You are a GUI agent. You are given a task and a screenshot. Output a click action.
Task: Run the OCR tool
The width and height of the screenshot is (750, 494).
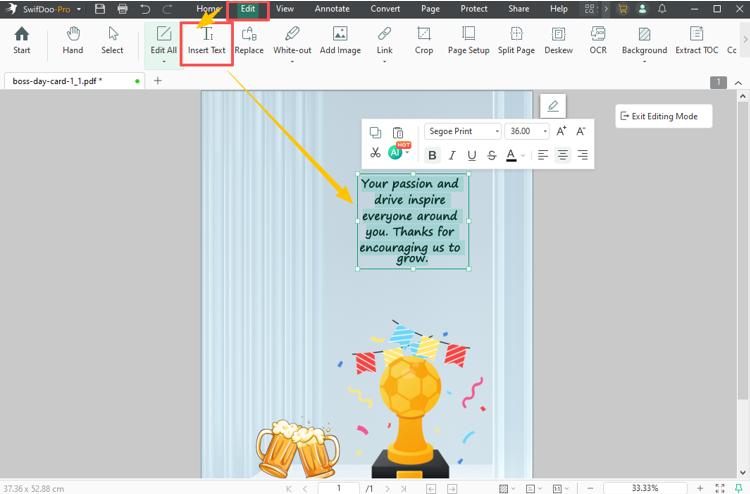coord(598,40)
